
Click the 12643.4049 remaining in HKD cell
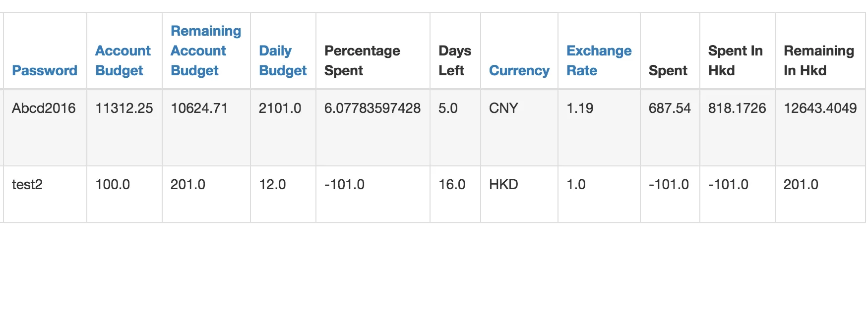pos(820,108)
